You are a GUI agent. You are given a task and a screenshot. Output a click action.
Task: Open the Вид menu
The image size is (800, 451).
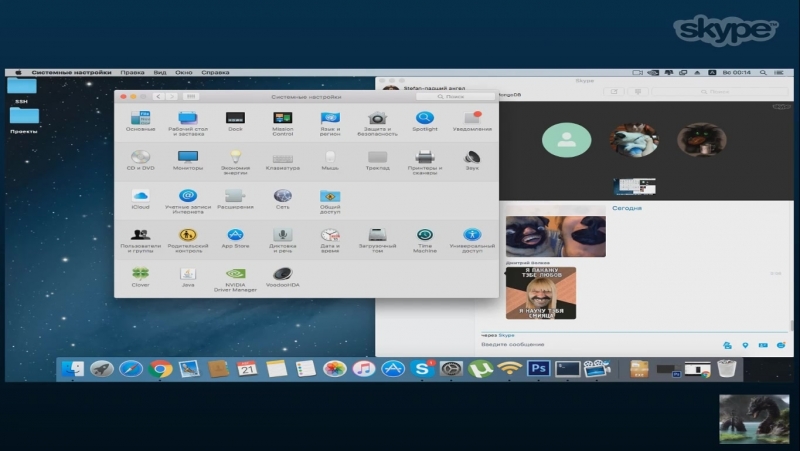tap(160, 73)
